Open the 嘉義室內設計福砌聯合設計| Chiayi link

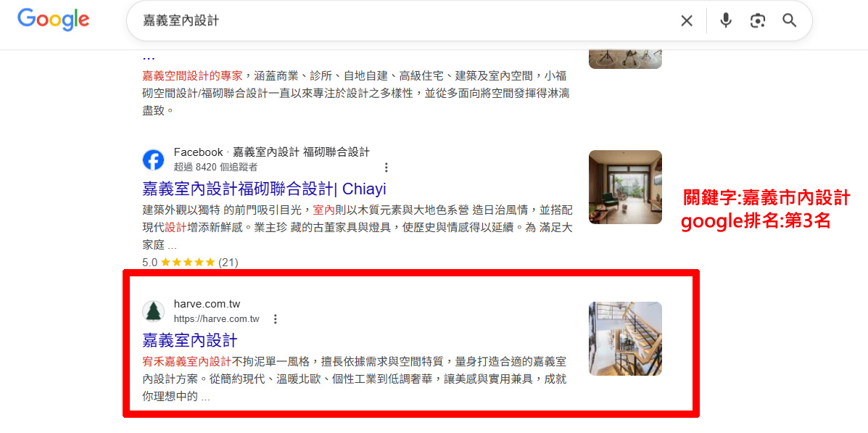click(264, 189)
